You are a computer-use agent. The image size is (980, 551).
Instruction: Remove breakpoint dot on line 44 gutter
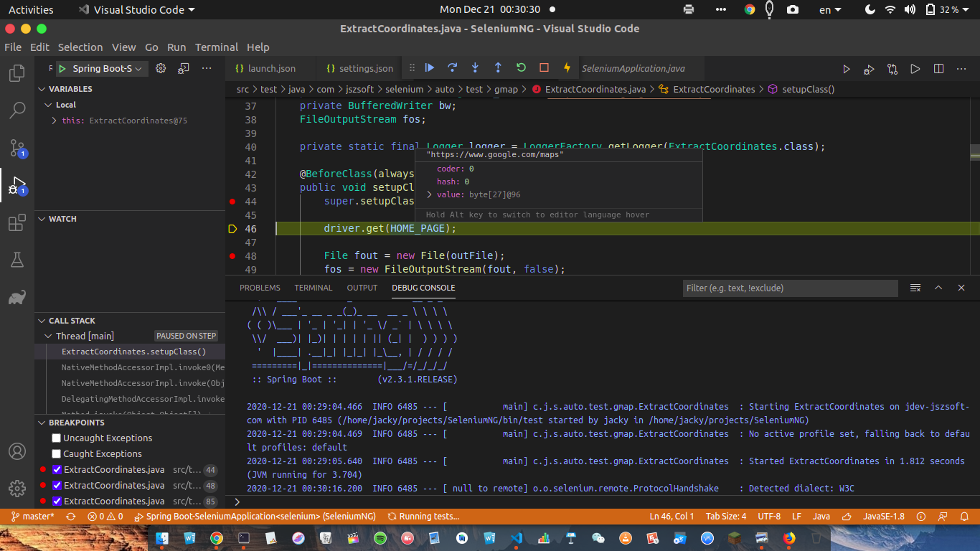point(232,202)
